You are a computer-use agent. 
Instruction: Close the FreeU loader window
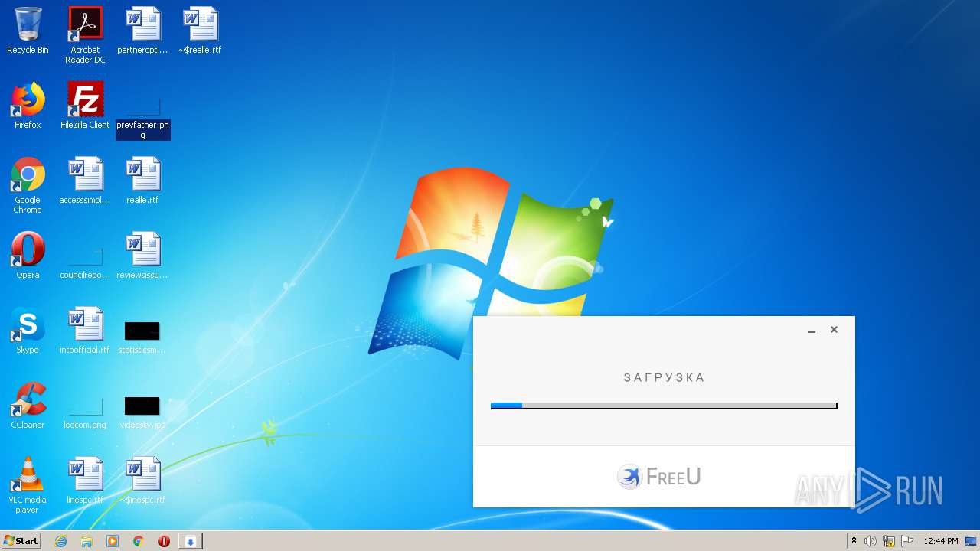click(834, 330)
